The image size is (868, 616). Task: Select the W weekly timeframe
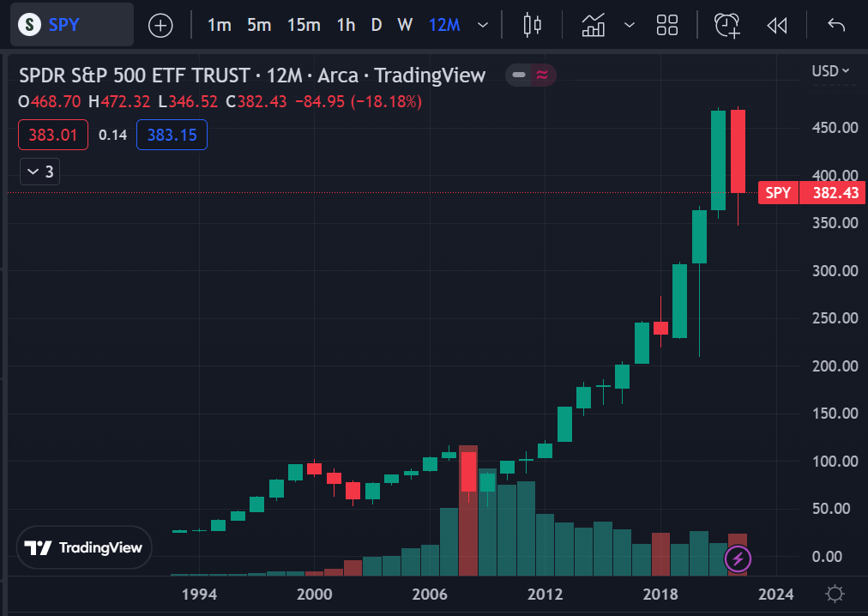click(405, 25)
